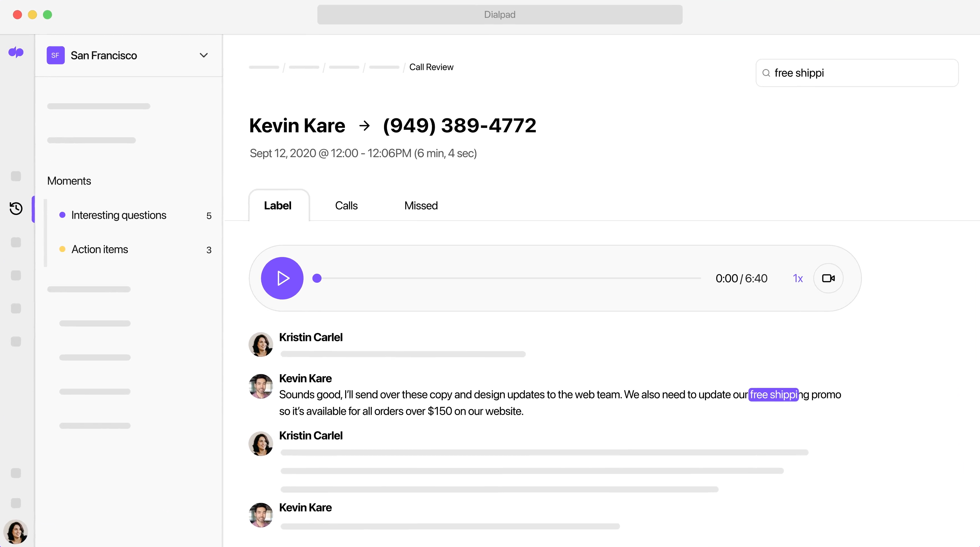Click the play button to start recording
Image resolution: width=980 pixels, height=547 pixels.
(x=282, y=278)
